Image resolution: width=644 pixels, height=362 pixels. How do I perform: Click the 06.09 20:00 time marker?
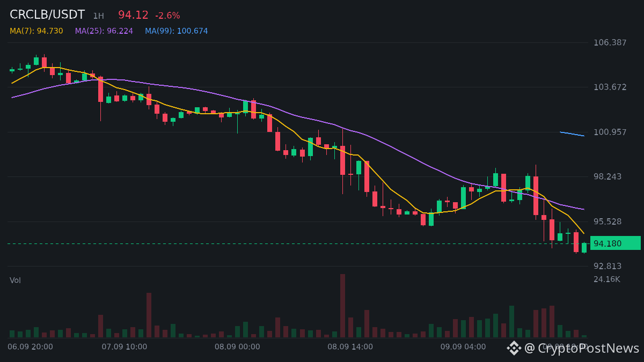(x=30, y=347)
